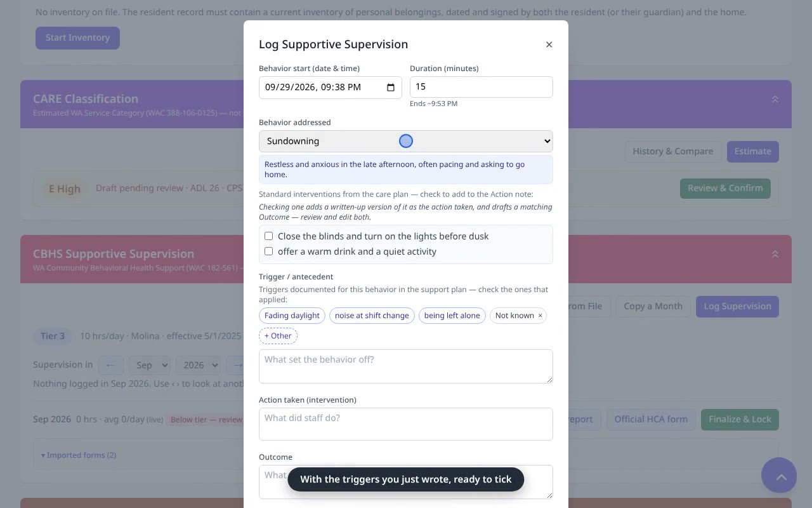Go to previous month with the left arrow

point(110,365)
